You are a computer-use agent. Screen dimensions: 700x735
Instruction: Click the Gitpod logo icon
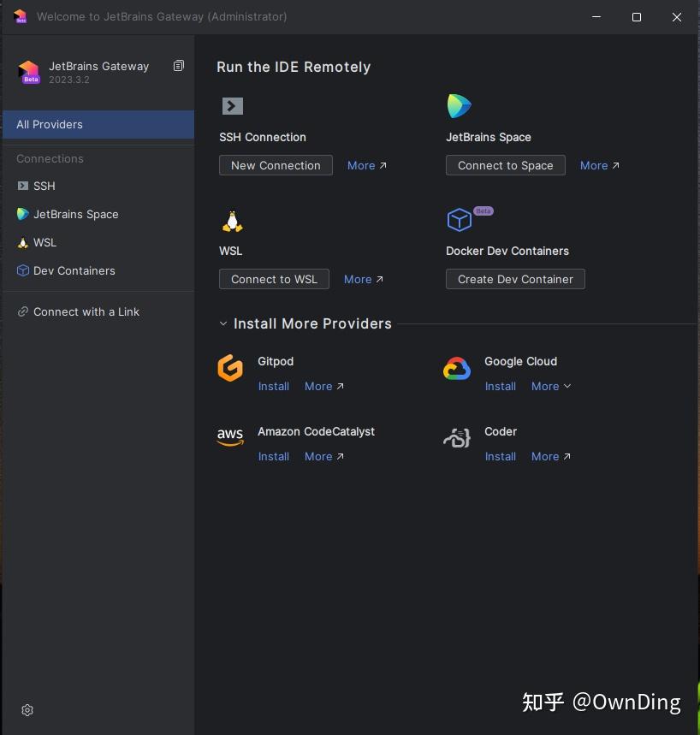pyautogui.click(x=230, y=368)
